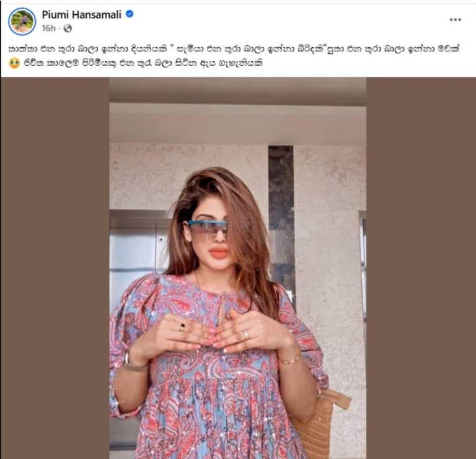
Task: Open the post via 16h timestamp
Action: pyautogui.click(x=48, y=28)
